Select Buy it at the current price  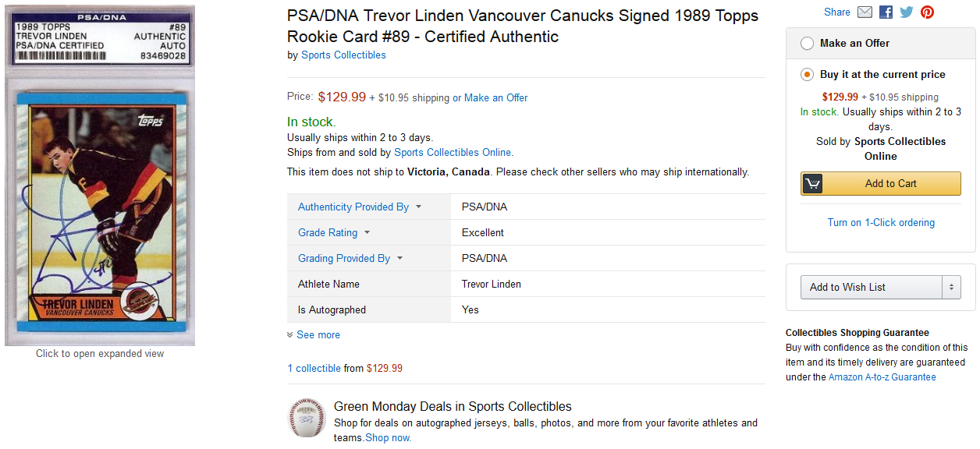coord(807,75)
